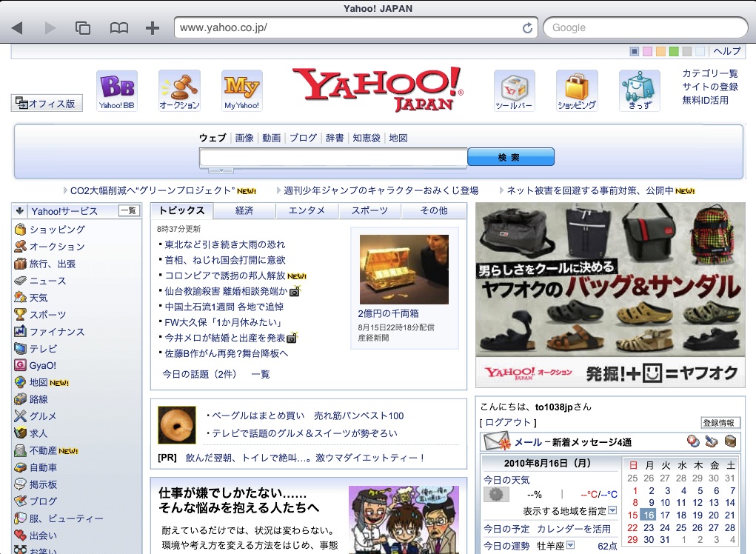
Task: Click the ログアウト link
Action: tap(508, 422)
